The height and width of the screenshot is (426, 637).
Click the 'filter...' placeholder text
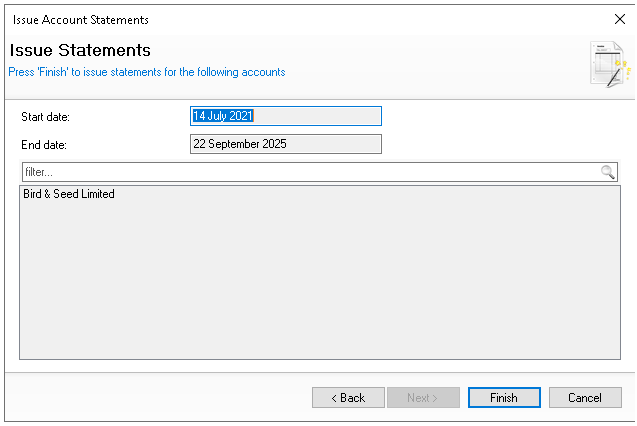click(x=38, y=172)
